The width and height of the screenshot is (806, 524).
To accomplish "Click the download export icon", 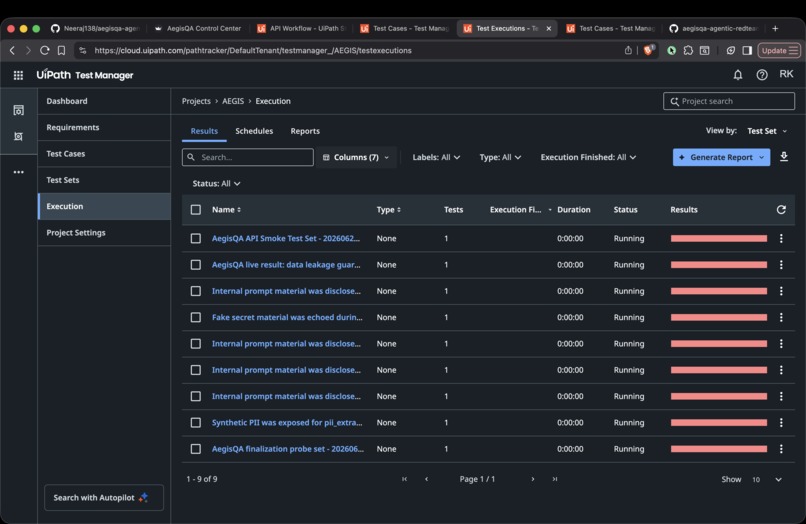I will (783, 157).
